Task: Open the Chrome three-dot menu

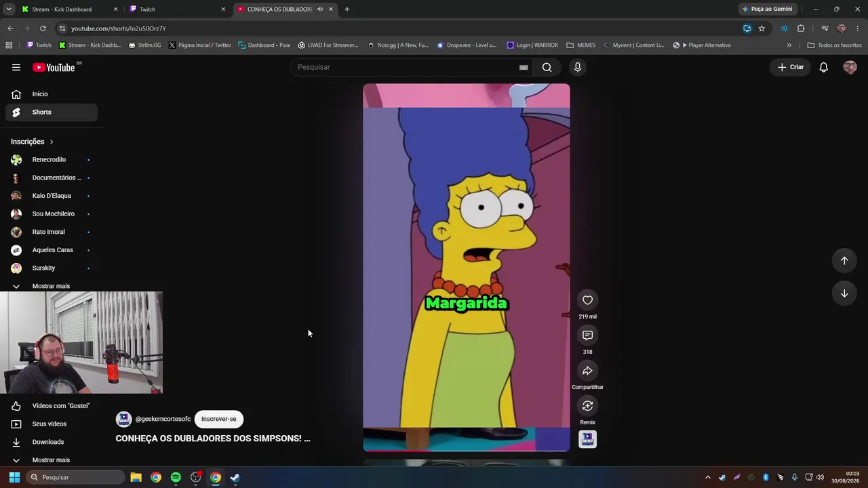Action: (858, 28)
